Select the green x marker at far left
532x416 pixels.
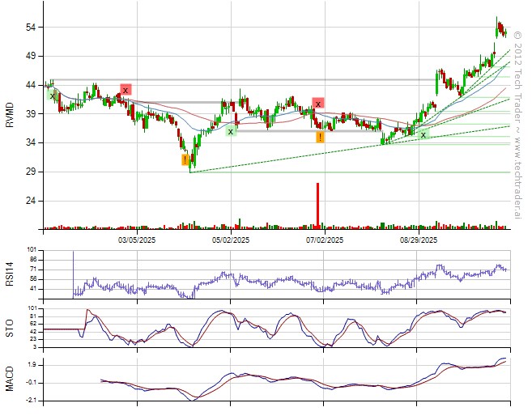53,96
